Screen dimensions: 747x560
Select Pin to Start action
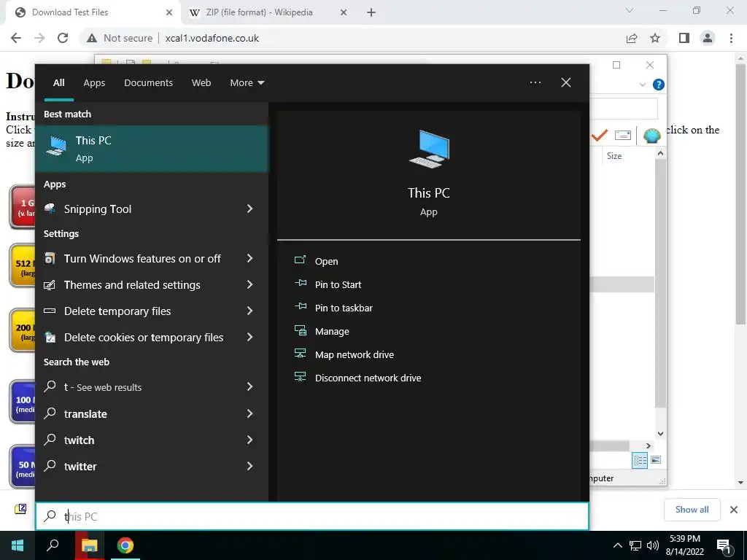[338, 284]
